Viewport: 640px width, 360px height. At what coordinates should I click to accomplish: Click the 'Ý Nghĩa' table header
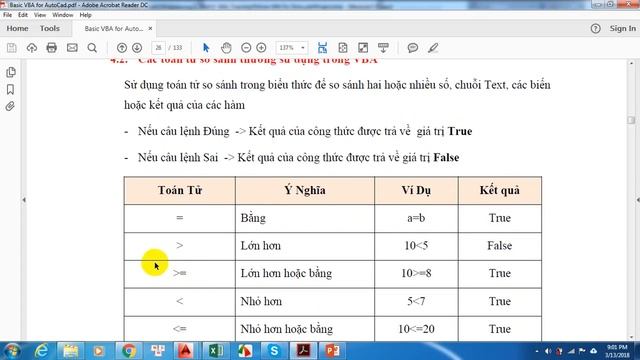point(305,191)
